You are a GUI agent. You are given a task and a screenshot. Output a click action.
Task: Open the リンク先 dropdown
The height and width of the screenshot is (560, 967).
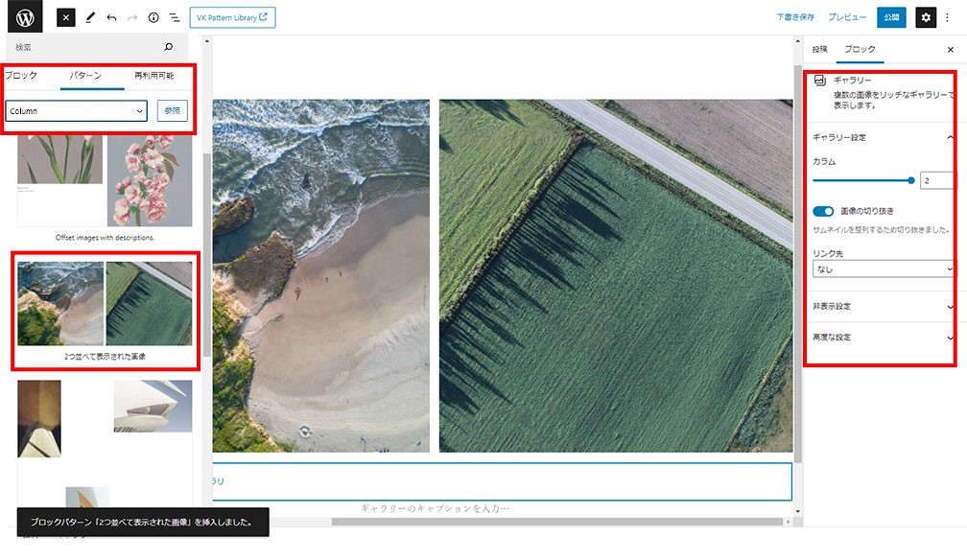[x=883, y=269]
